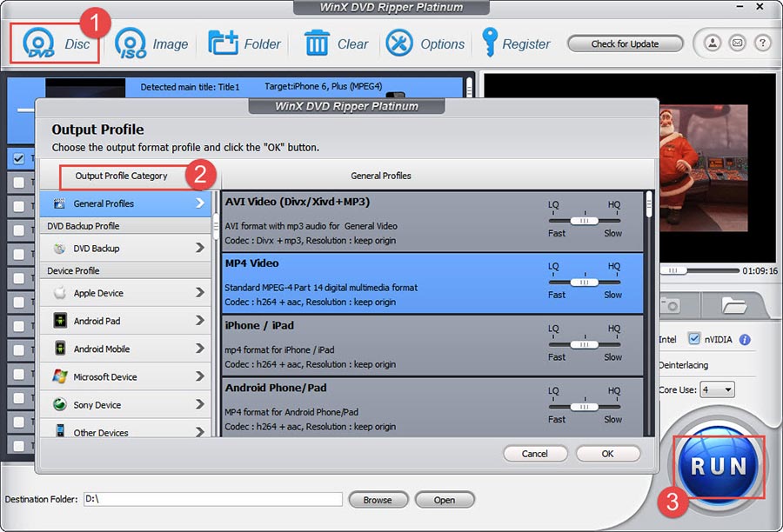Click the video preview thumbnail
Screen dimensions: 783x532
coord(703,168)
